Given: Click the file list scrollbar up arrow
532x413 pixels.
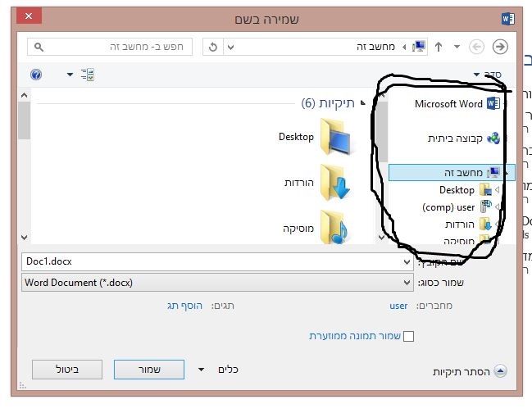Looking at the screenshot, I should click(x=24, y=95).
